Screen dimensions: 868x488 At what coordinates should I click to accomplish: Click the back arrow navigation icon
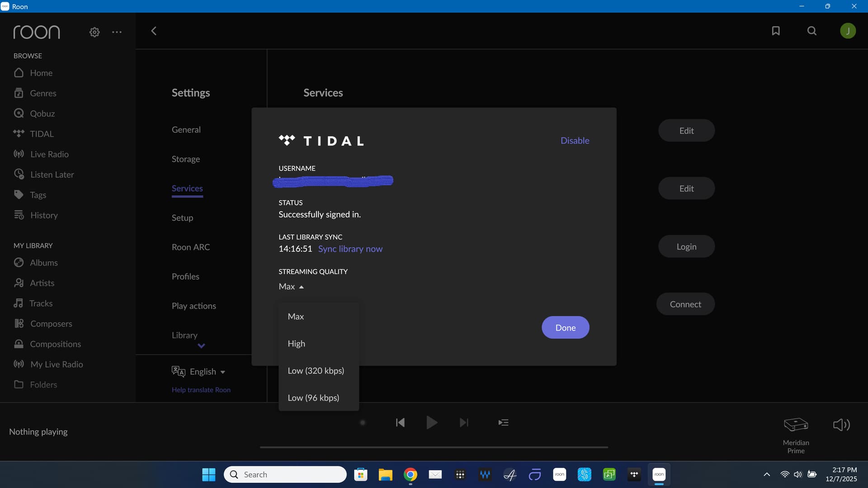154,31
